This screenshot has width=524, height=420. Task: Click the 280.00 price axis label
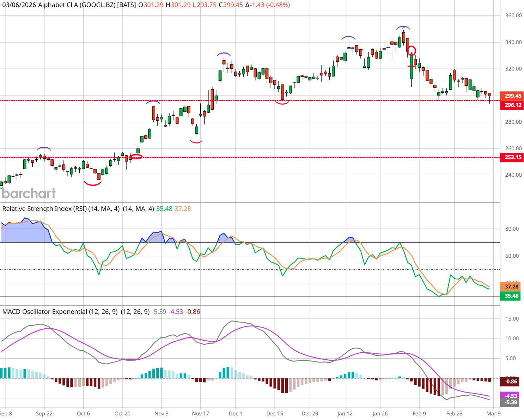(x=513, y=122)
